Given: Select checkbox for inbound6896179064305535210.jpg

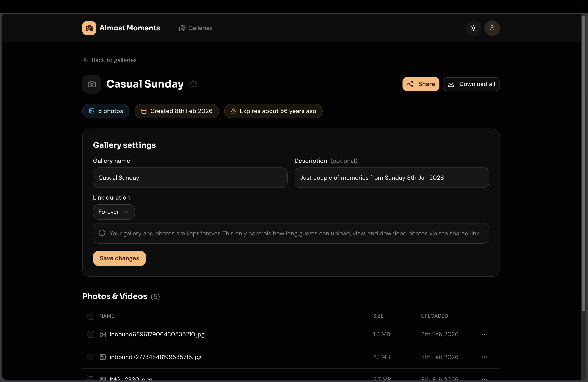Looking at the screenshot, I should (91, 334).
